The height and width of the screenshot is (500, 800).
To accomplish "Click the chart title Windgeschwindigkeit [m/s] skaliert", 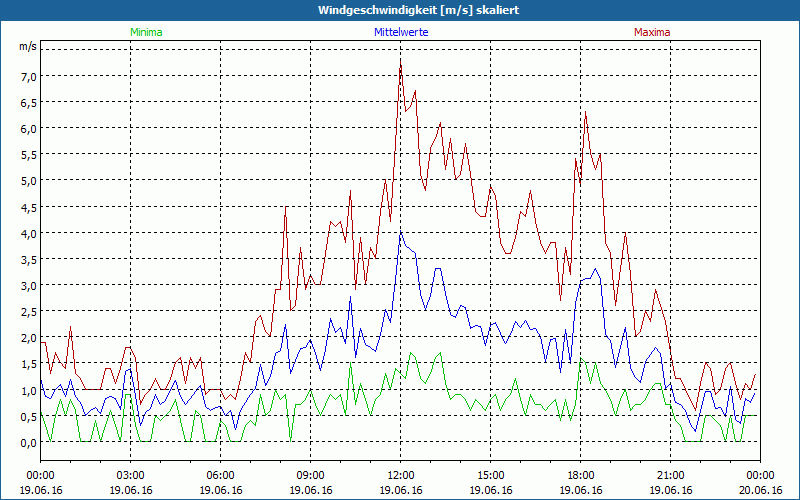I will [x=418, y=10].
